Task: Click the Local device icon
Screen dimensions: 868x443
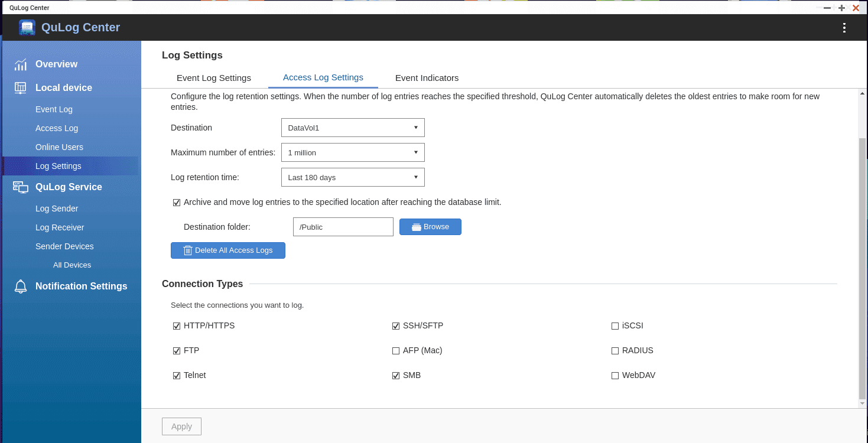Action: click(x=21, y=88)
